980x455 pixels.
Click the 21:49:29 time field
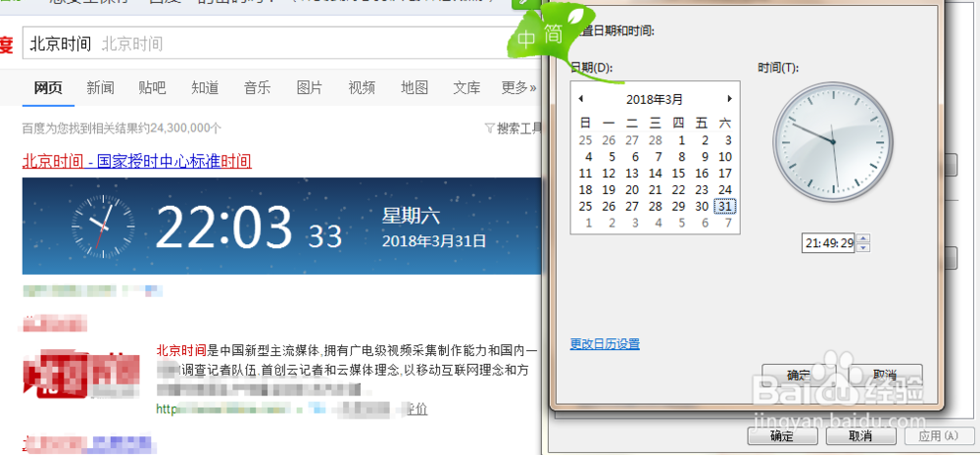[x=829, y=244]
